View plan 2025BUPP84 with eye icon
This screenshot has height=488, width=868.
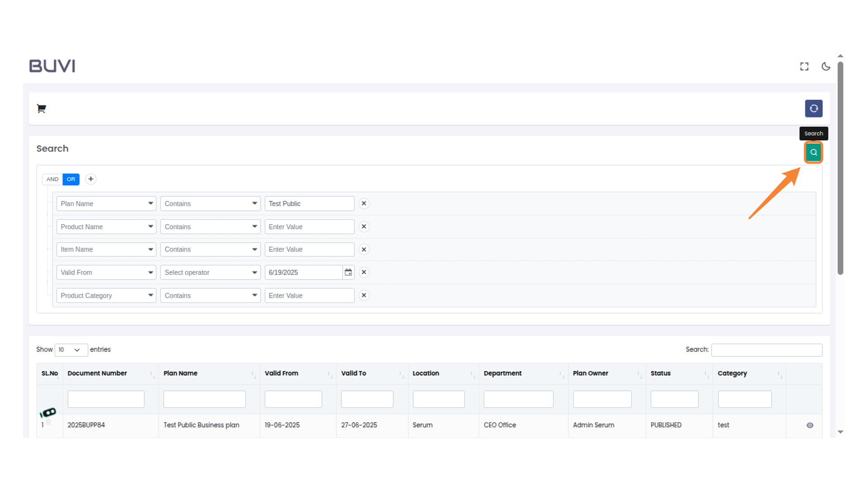[x=810, y=425]
